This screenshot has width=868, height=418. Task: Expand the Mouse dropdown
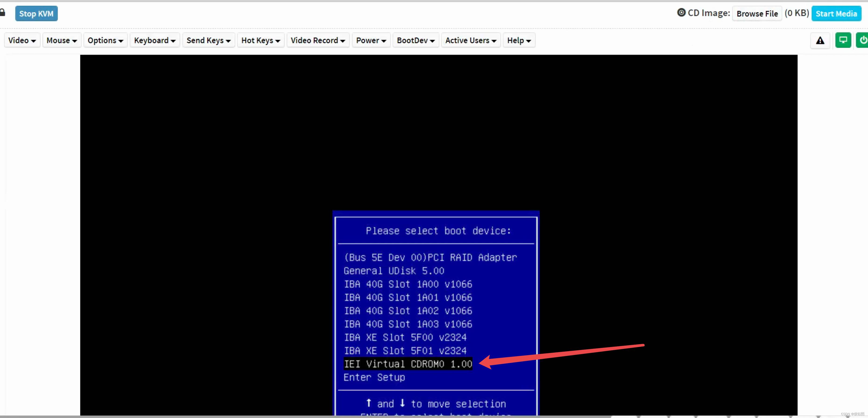(x=62, y=40)
